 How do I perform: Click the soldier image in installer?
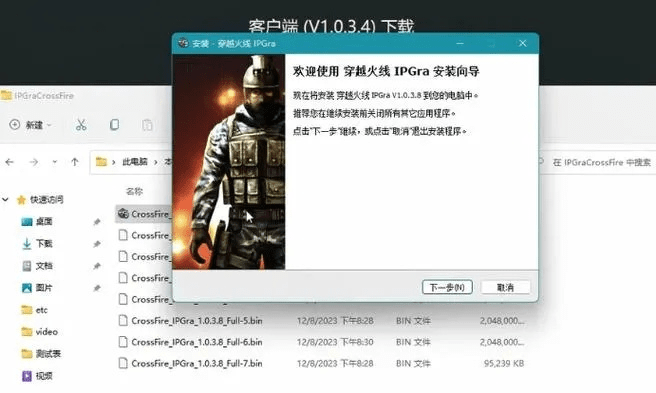[229, 162]
